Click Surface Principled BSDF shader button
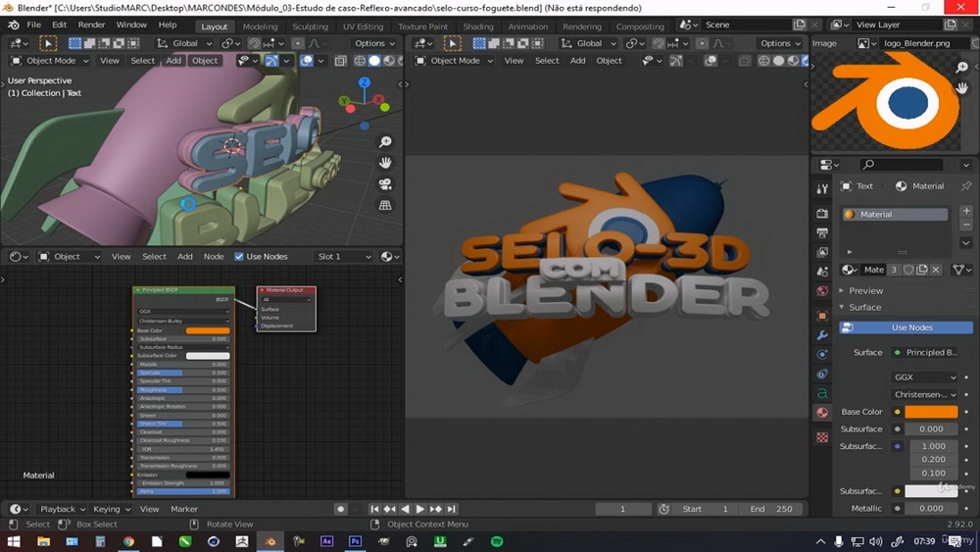Viewport: 980px width, 552px height. point(925,352)
